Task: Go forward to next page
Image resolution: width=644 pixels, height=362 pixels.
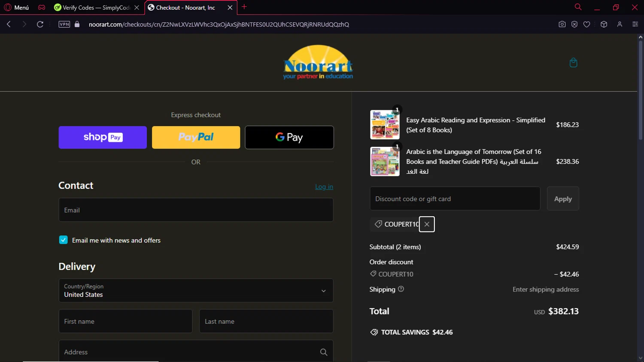Action: (24, 24)
